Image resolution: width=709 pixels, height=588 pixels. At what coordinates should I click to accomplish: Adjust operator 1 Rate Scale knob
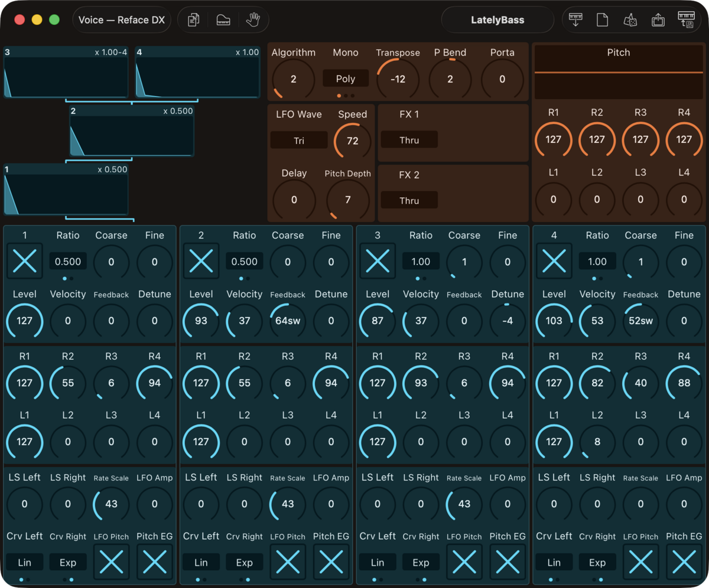click(111, 504)
